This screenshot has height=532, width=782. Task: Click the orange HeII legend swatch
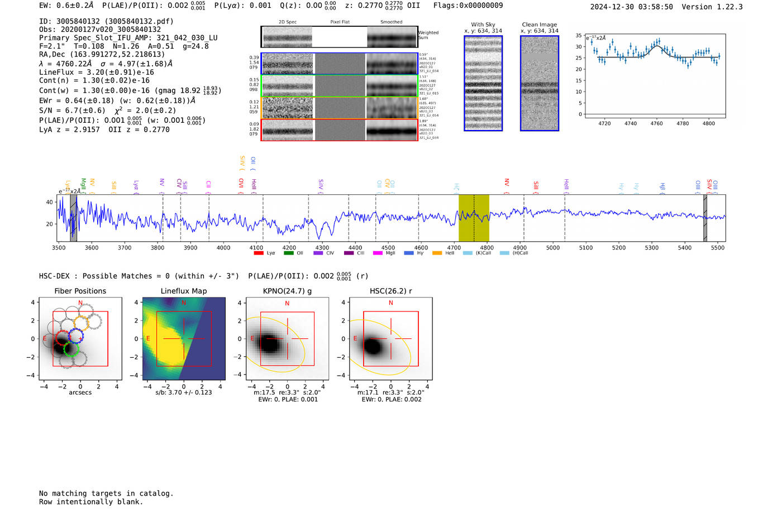click(x=437, y=253)
